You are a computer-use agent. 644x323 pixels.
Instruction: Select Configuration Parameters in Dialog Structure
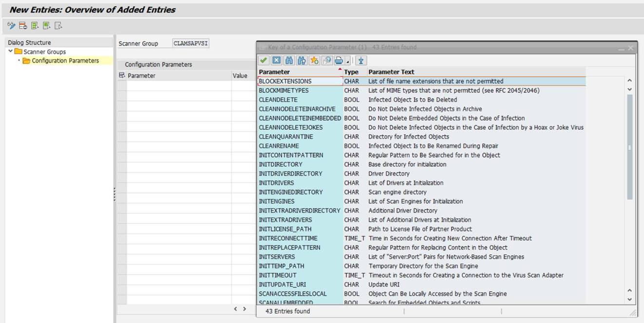(65, 61)
